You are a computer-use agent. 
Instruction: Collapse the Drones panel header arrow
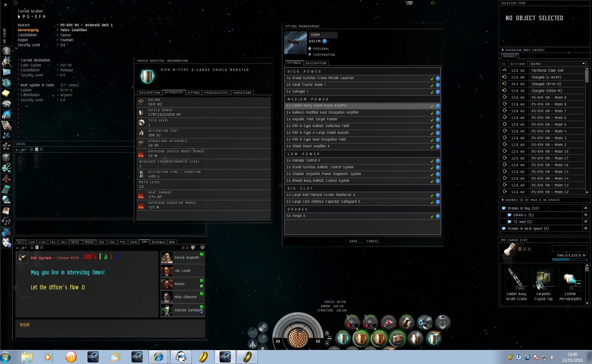click(503, 200)
